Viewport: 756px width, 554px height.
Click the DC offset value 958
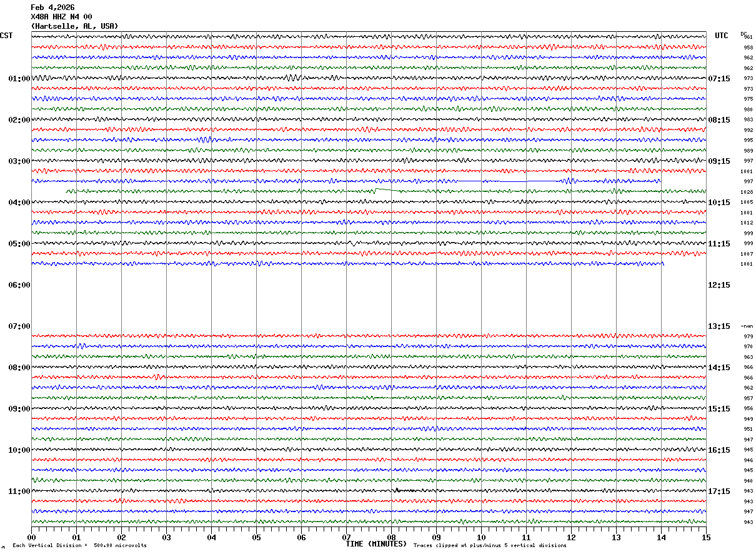pos(748,48)
